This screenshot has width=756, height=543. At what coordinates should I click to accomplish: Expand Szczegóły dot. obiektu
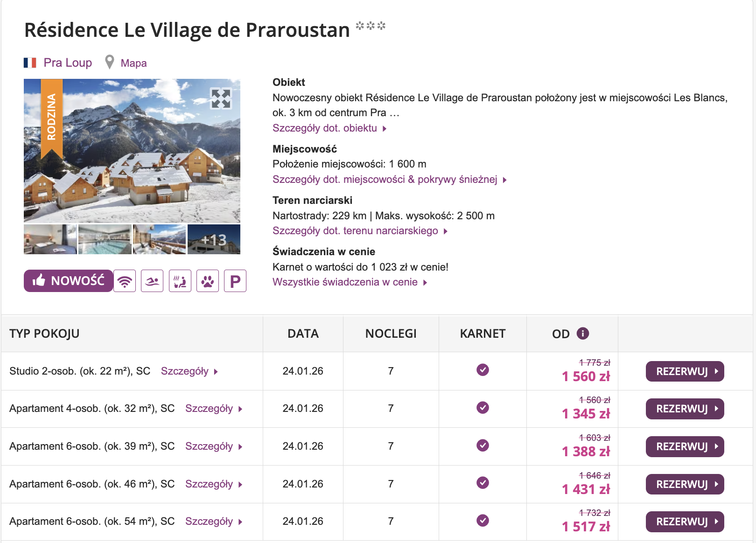(325, 128)
